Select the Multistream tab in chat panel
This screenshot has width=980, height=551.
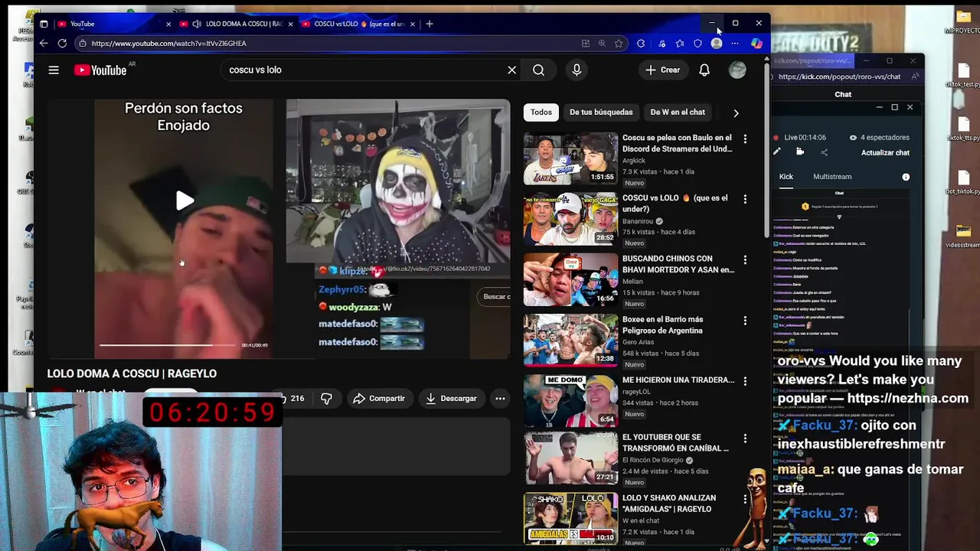tap(832, 177)
